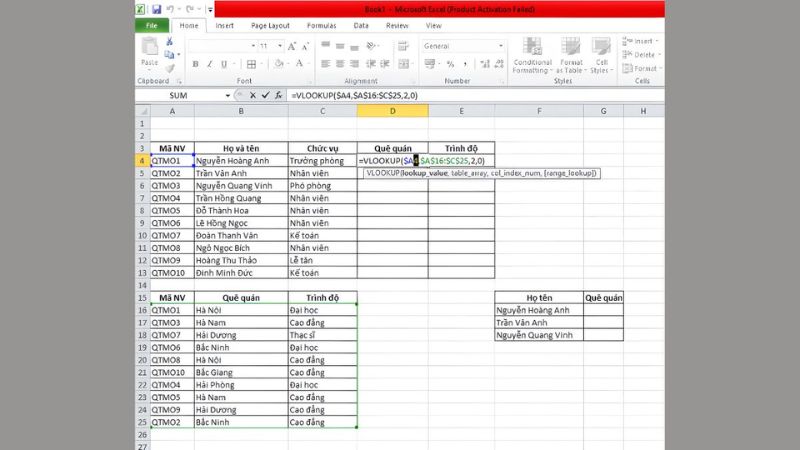This screenshot has width=800, height=450.
Task: Open the Format as Table gallery
Action: (571, 56)
